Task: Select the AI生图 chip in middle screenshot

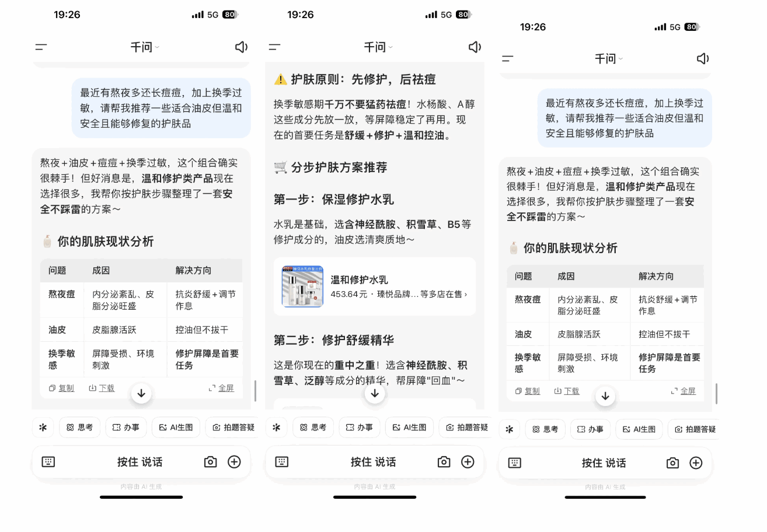Action: coord(409,428)
